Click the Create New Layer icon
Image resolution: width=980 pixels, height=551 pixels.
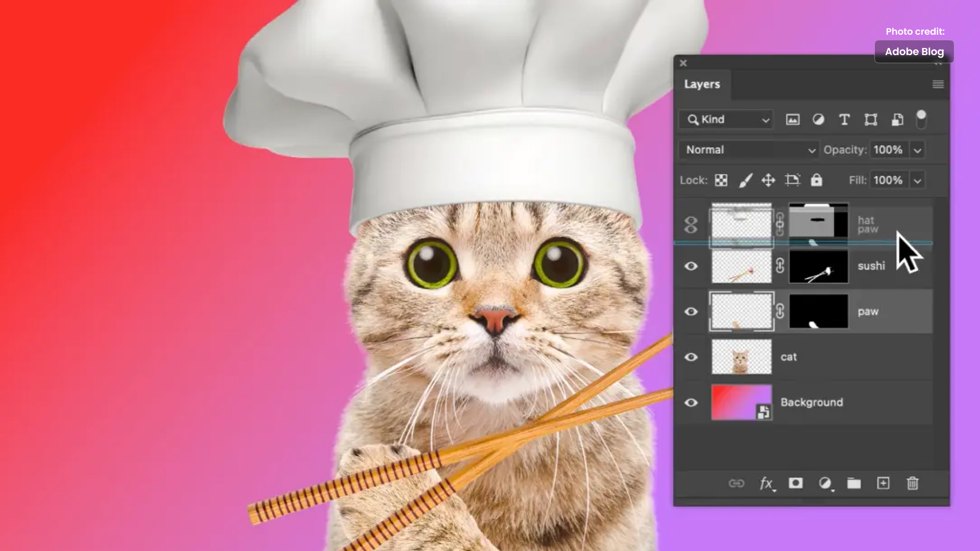(x=883, y=483)
